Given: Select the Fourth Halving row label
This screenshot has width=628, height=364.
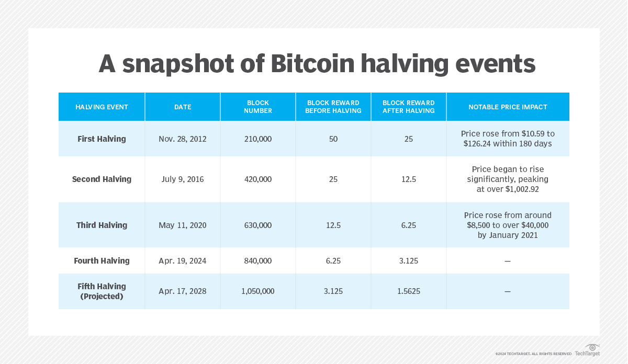Looking at the screenshot, I should click(102, 261).
